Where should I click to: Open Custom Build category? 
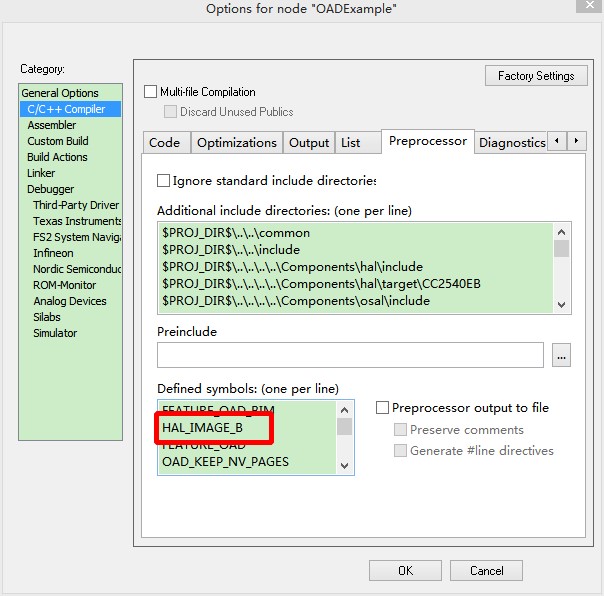point(58,141)
